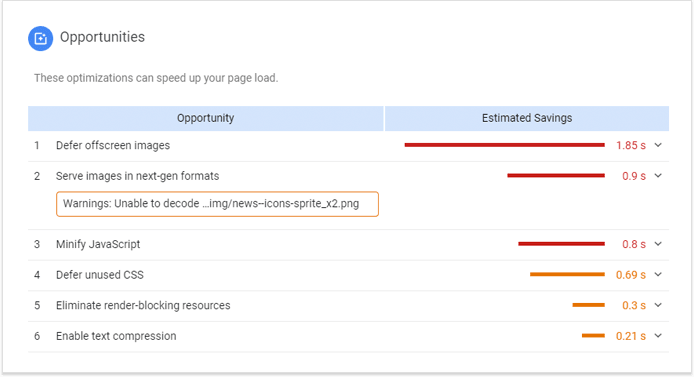The width and height of the screenshot is (694, 377).
Task: Select Eliminate render-blocking resources label
Action: click(x=143, y=305)
